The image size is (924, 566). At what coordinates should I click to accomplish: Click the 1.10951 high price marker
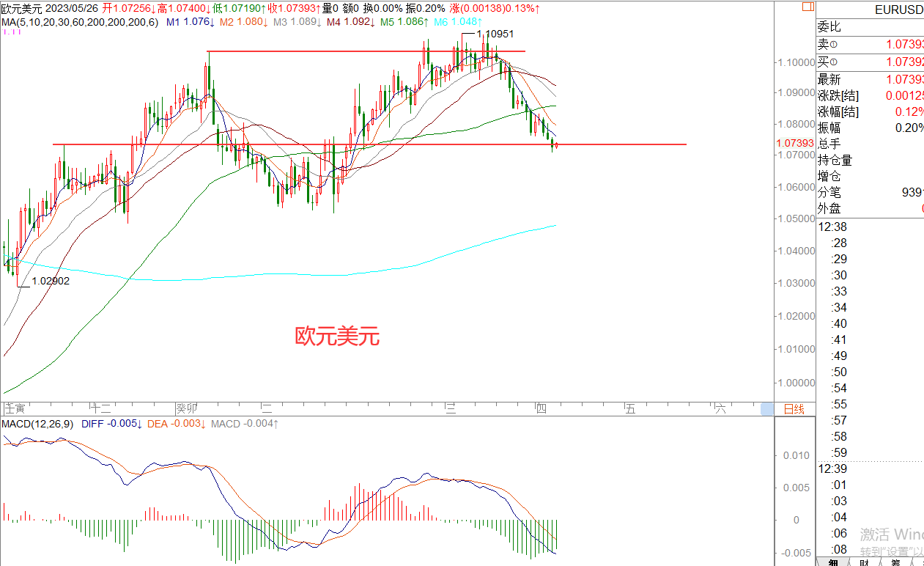click(495, 34)
